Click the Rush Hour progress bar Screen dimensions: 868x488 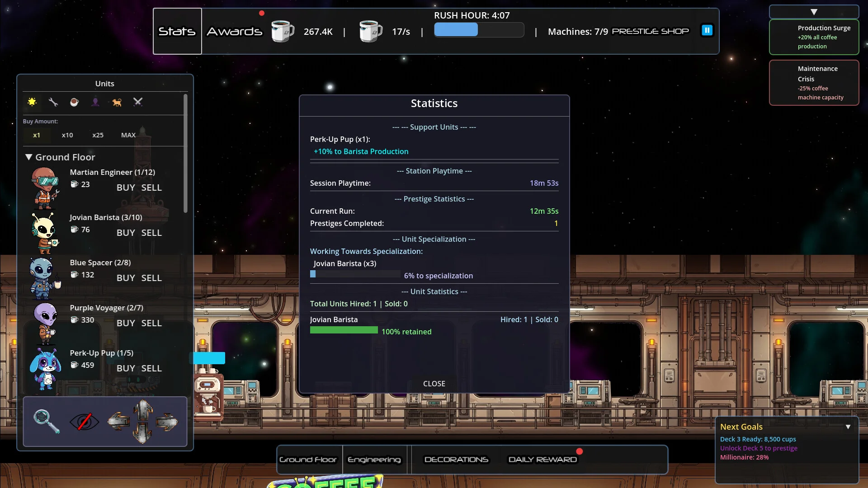pyautogui.click(x=479, y=30)
